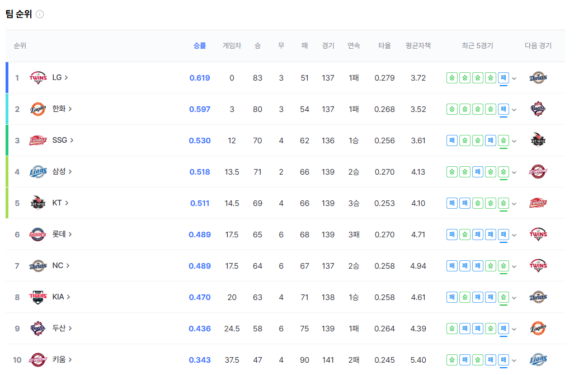The width and height of the screenshot is (588, 375).
Task: Click KT's streak value 3승
Action: pos(354,203)
